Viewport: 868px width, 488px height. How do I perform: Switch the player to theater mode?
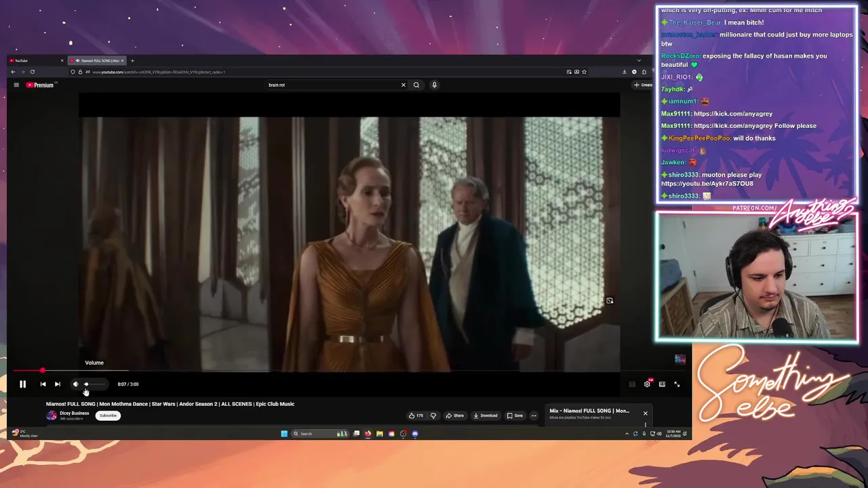point(662,384)
